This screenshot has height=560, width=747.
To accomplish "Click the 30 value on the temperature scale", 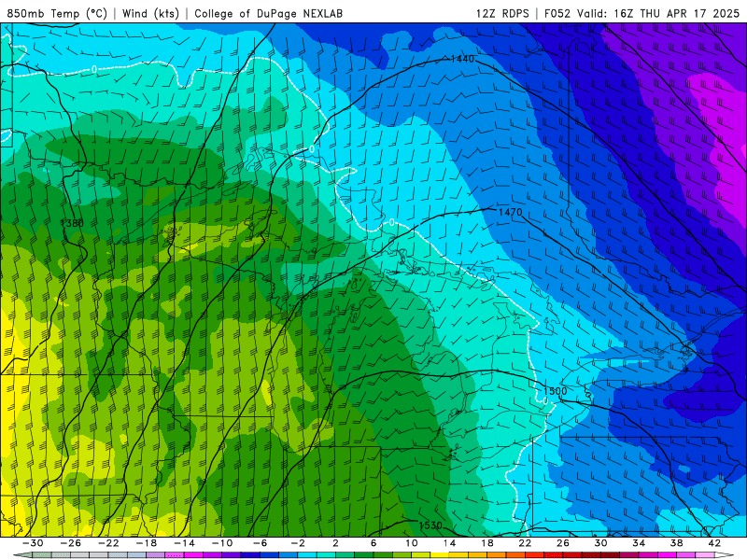I will click(600, 543).
